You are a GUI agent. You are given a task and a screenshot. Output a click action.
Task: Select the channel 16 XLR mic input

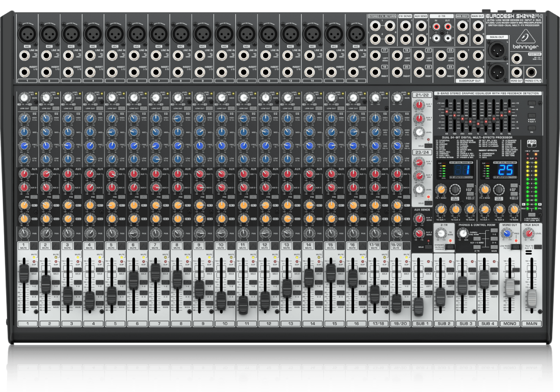356,34
